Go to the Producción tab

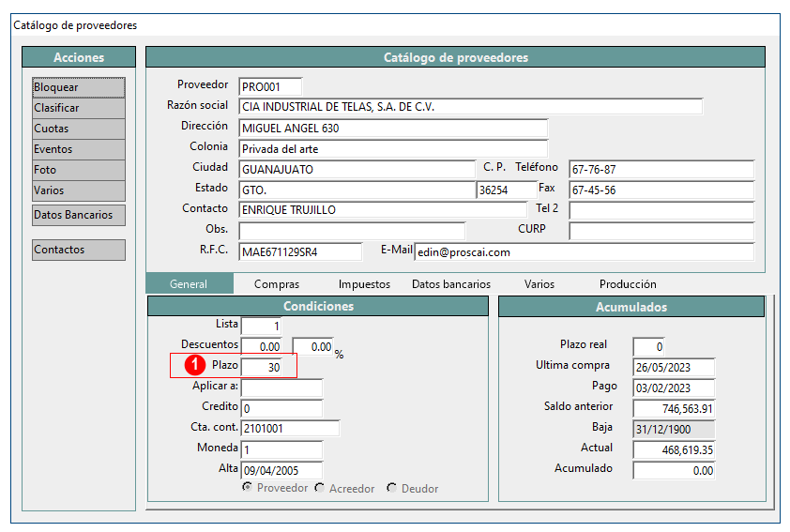[x=628, y=284]
